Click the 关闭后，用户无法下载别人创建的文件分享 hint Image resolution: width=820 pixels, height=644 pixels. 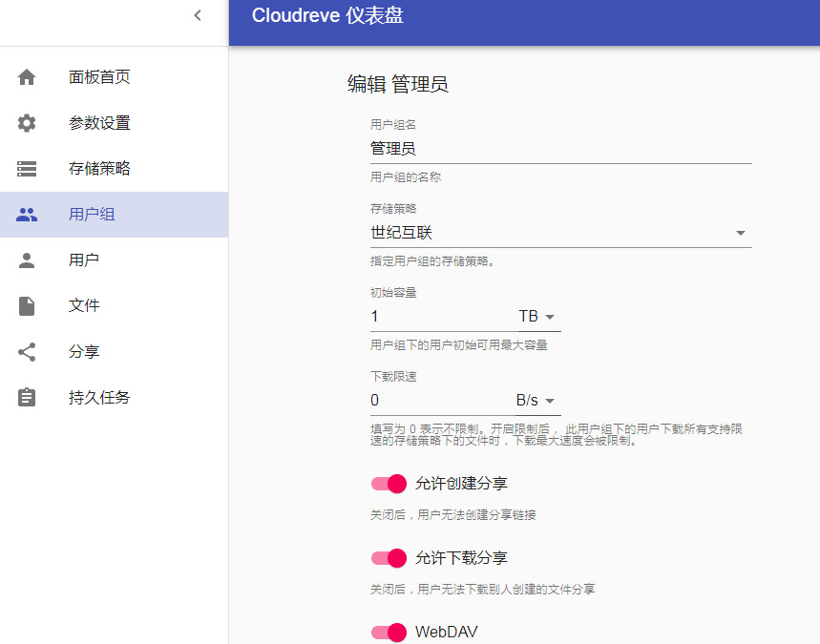(x=483, y=589)
